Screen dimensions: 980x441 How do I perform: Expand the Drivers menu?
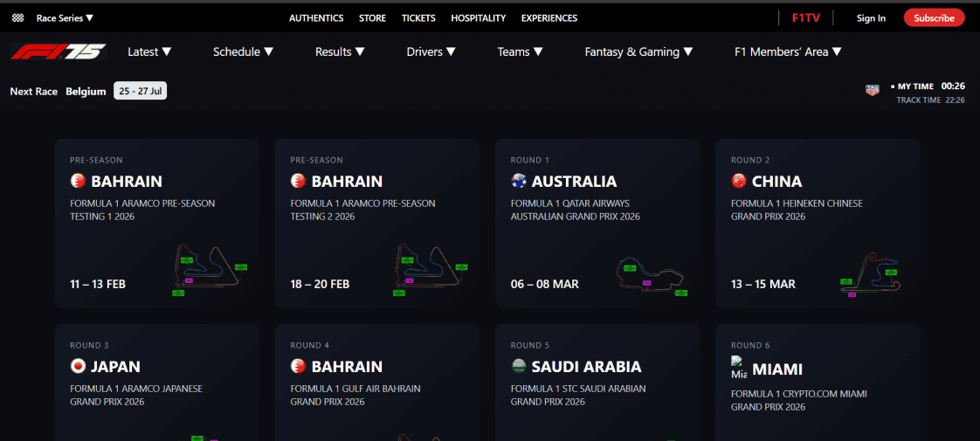tap(431, 52)
